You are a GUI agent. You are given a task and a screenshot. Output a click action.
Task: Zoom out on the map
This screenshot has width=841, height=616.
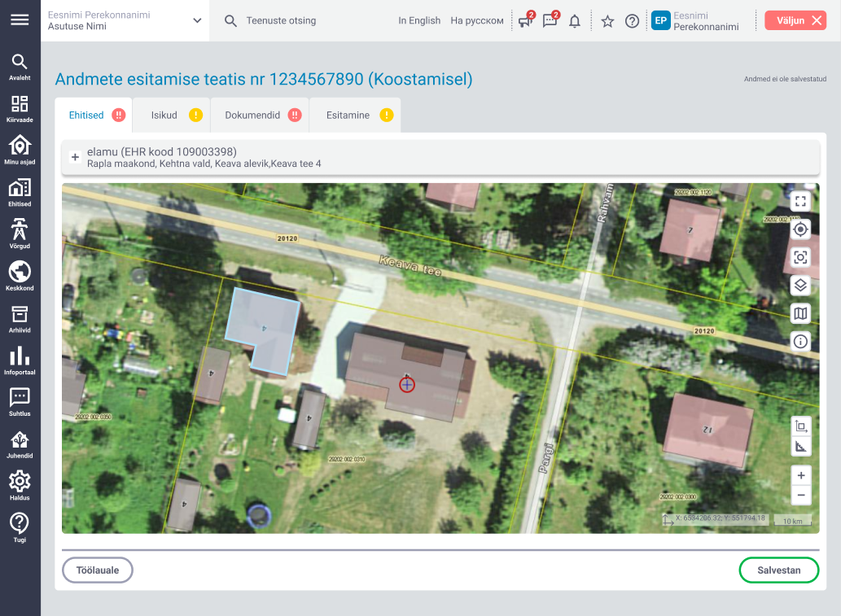coord(800,495)
